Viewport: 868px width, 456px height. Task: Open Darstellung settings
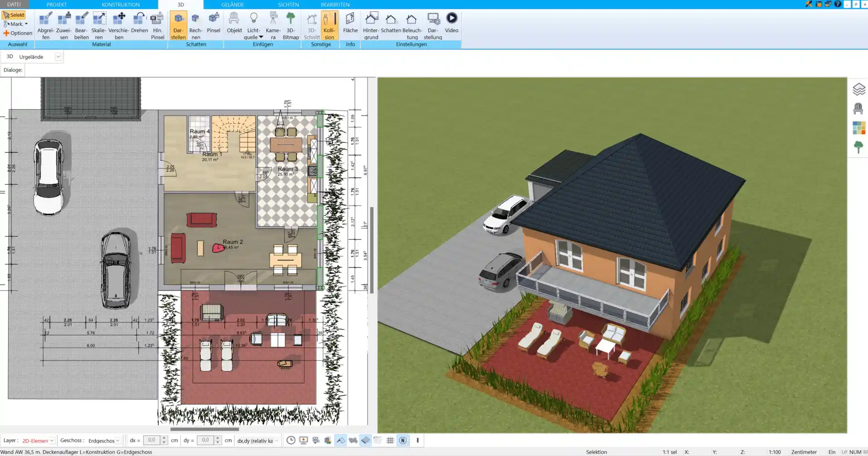[x=433, y=26]
